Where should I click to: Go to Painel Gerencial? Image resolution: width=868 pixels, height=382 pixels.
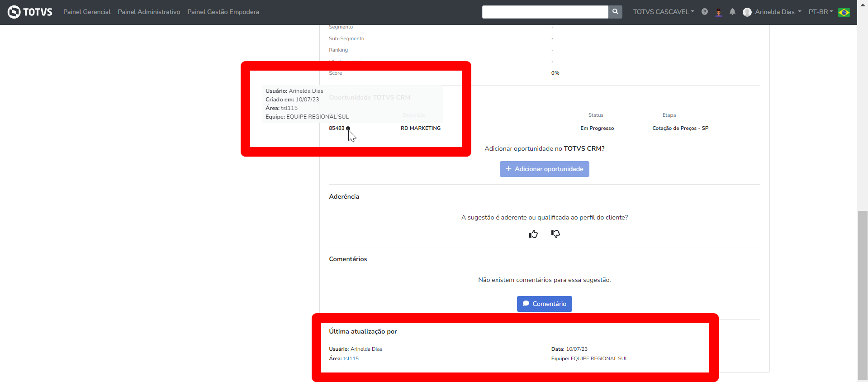click(x=87, y=12)
